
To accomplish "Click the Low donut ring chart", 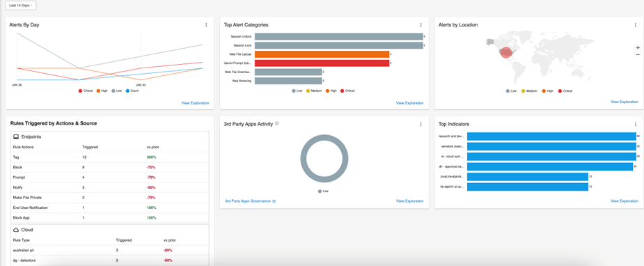I will (x=324, y=159).
